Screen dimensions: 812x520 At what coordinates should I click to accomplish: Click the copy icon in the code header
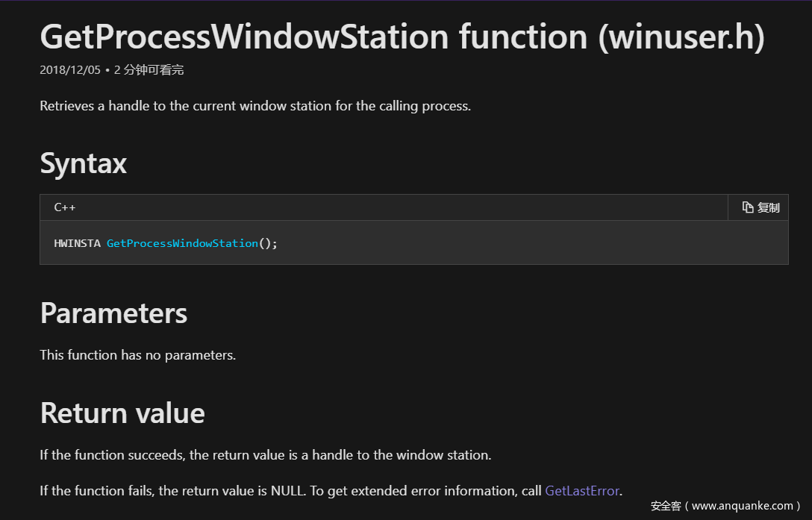(x=748, y=207)
